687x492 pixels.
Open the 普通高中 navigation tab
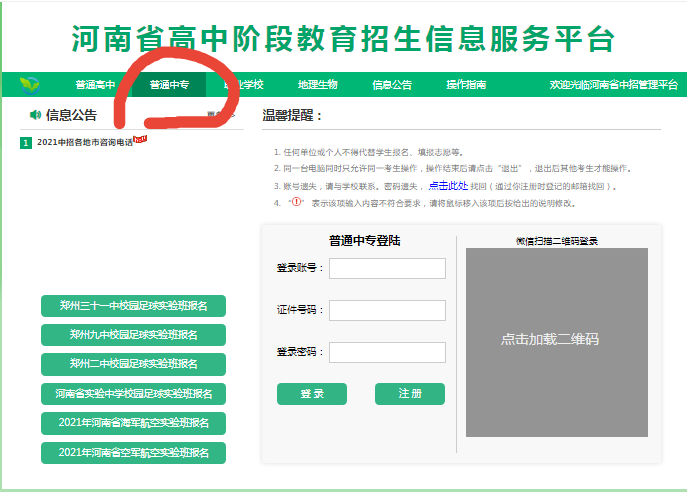tap(95, 85)
